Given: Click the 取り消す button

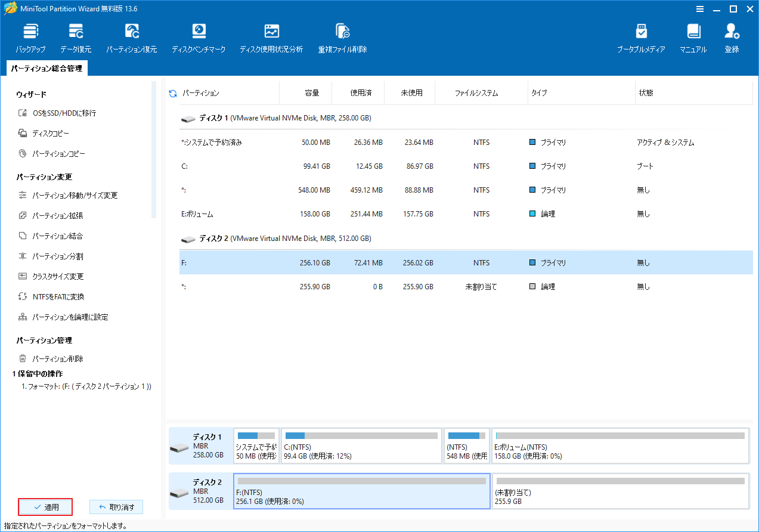Looking at the screenshot, I should click(x=116, y=507).
